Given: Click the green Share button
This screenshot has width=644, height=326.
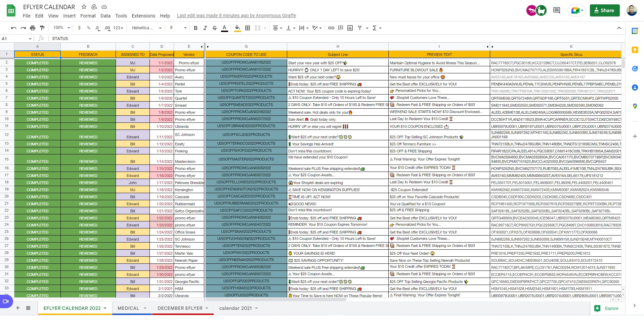Looking at the screenshot, I should click(605, 10).
